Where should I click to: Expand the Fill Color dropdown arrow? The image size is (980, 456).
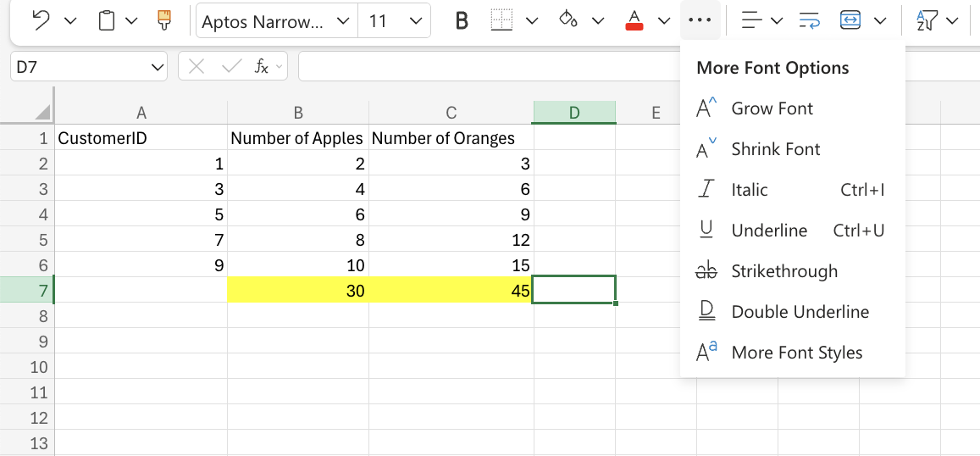tap(598, 21)
